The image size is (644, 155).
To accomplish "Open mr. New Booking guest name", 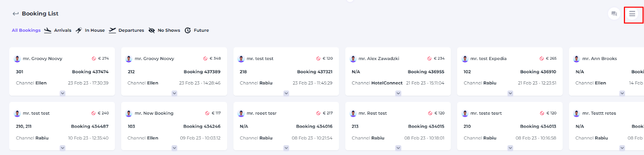I will point(154,113).
